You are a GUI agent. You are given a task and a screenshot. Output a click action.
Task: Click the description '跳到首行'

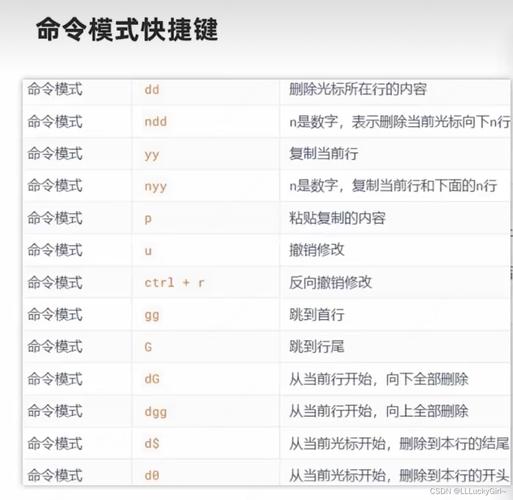pyautogui.click(x=317, y=315)
